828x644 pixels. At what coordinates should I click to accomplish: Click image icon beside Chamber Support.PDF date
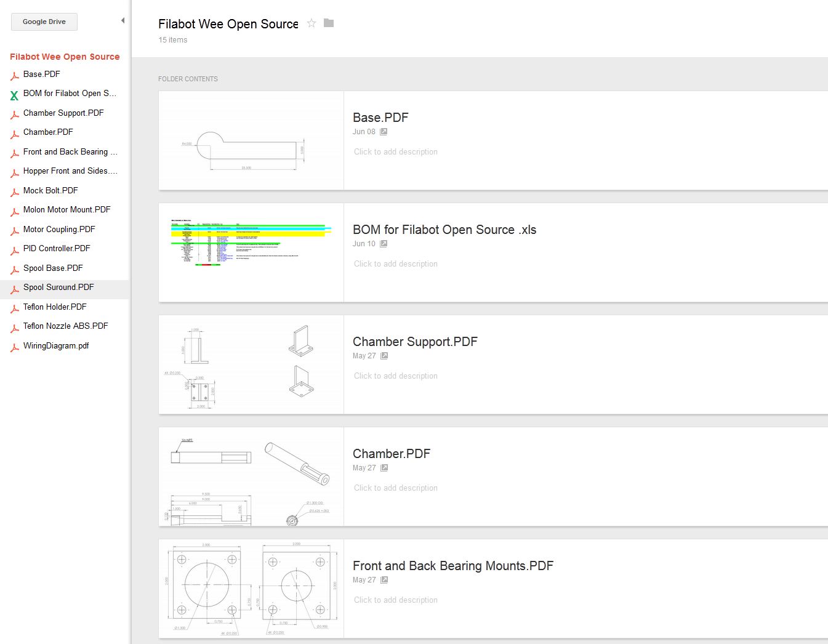[384, 356]
